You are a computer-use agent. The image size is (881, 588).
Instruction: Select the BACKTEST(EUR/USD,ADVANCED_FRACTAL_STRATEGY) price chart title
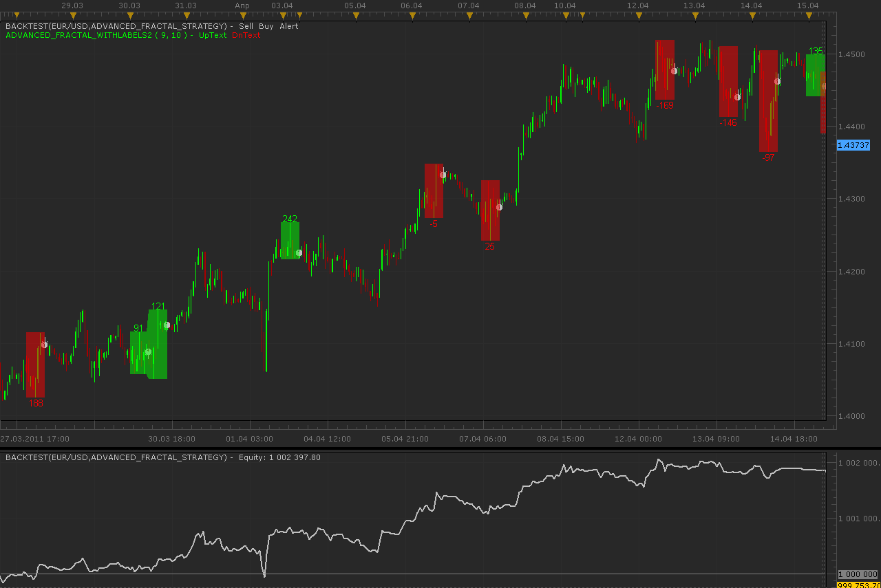coord(116,25)
